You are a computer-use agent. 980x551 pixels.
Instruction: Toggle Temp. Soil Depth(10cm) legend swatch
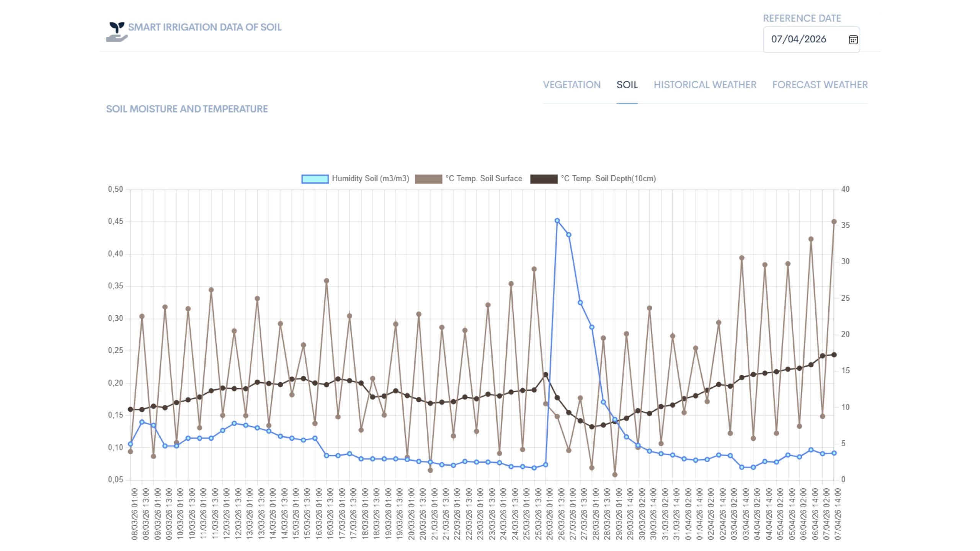[x=544, y=179]
